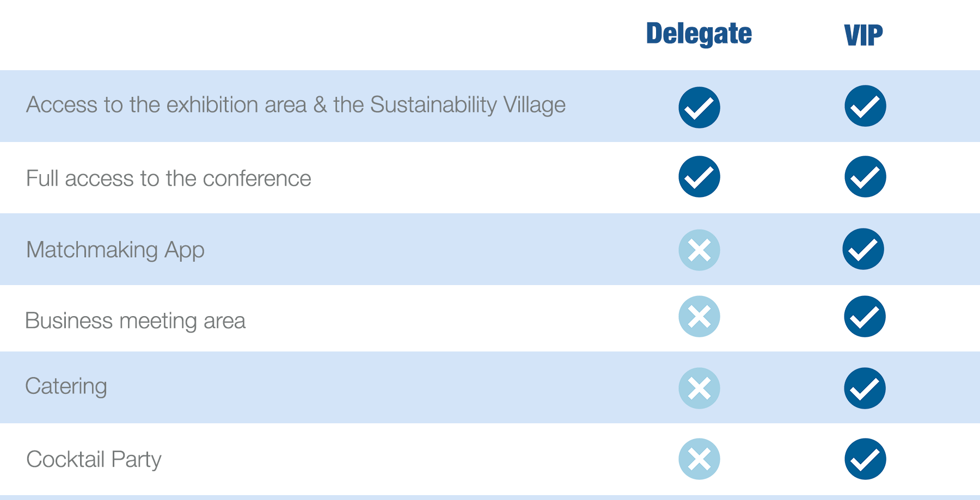Image resolution: width=980 pixels, height=500 pixels.
Task: Click VIP checkmark for Cocktail Party
Action: point(865,459)
